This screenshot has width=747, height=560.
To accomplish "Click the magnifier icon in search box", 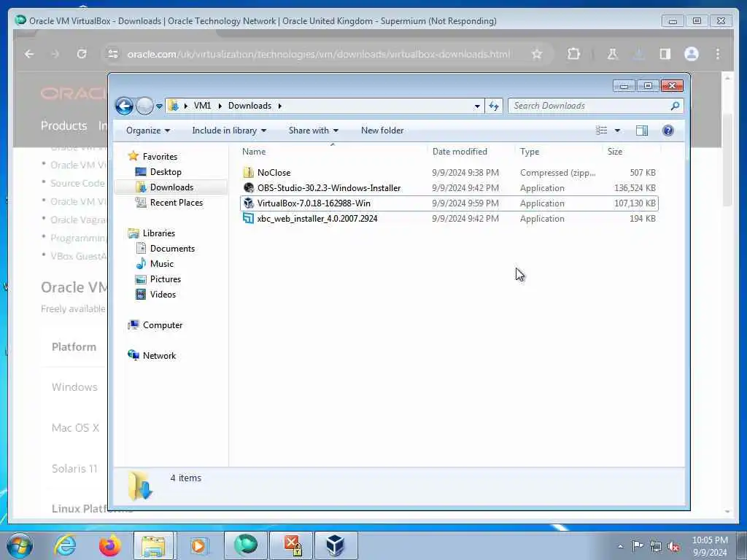I will point(675,106).
